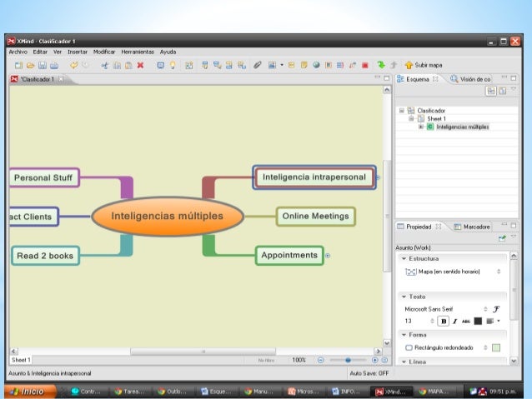Click the Open folder toolbar icon
The image size is (532, 399).
click(x=30, y=64)
